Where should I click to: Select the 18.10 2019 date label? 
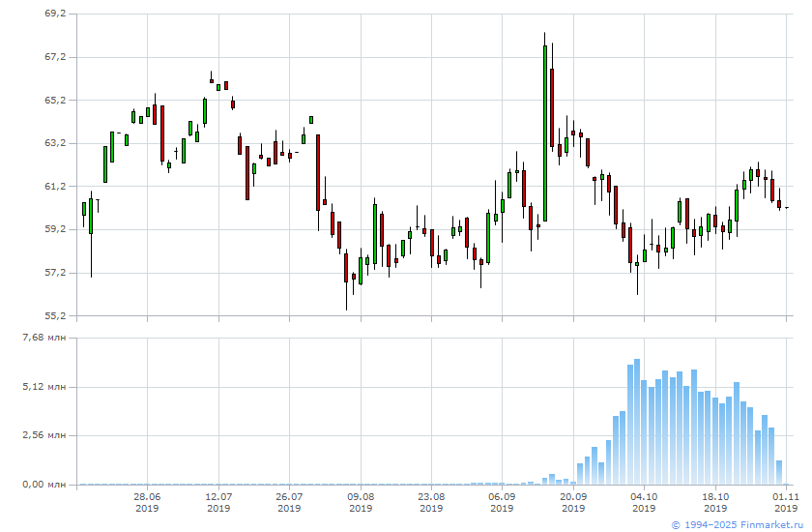(x=715, y=502)
